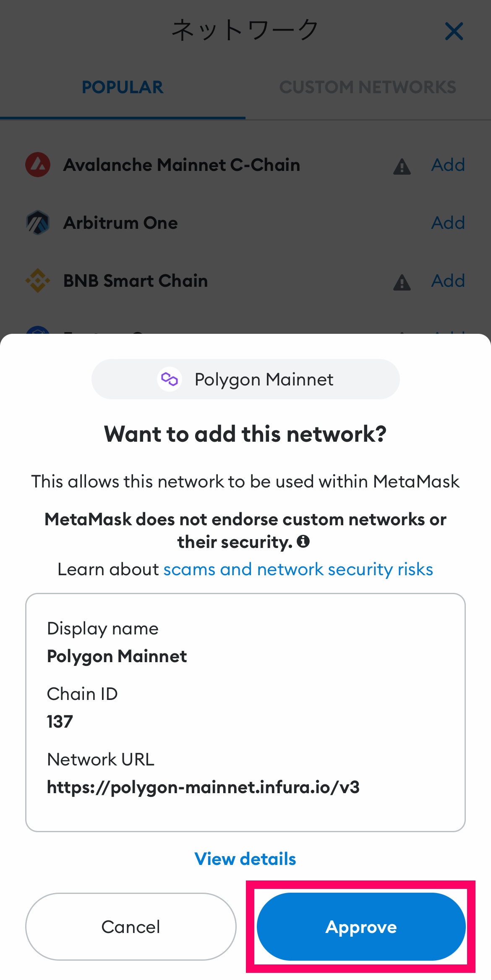Switch to the CUSTOM NETWORKS tab
Image resolution: width=491 pixels, height=980 pixels.
click(x=368, y=87)
